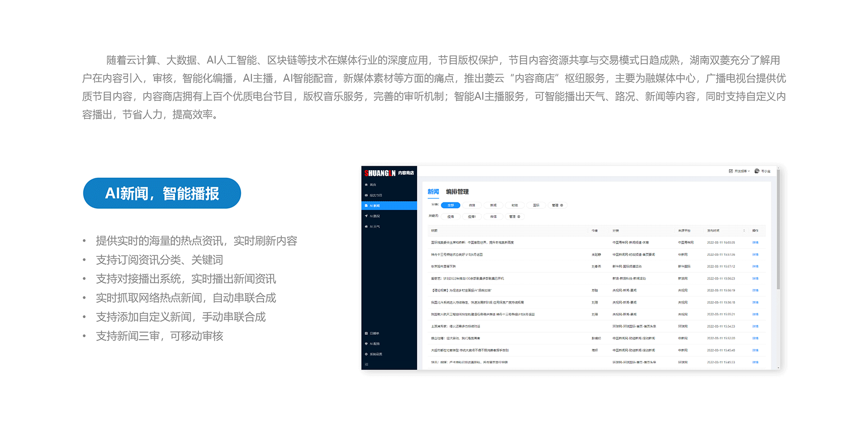Click the 【理论视展】 news title

[461, 291]
